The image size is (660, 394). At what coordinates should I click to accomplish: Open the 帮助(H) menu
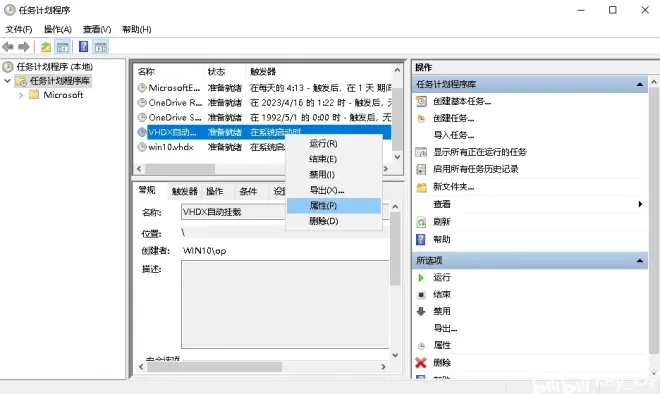click(x=136, y=29)
